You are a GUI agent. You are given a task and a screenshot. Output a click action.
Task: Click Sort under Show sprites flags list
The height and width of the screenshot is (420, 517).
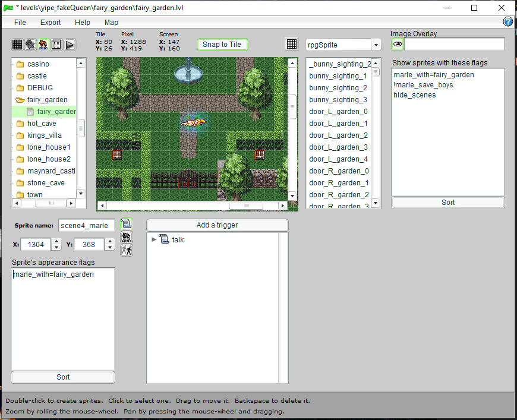[447, 203]
